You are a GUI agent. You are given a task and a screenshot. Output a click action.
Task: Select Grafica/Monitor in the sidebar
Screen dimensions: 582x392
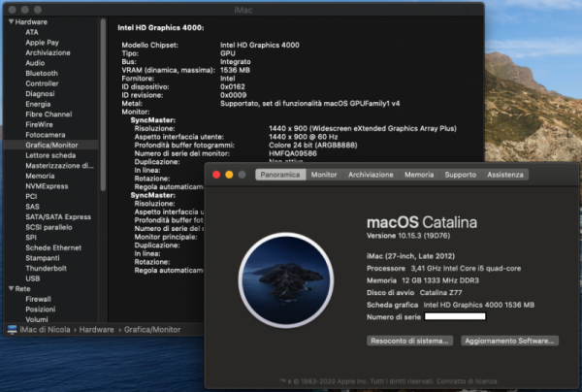(51, 146)
